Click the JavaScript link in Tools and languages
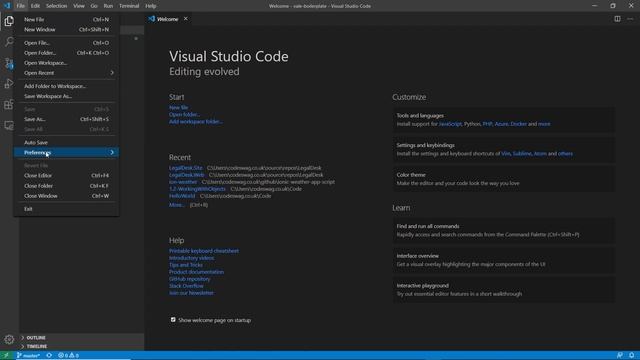Image resolution: width=640 pixels, height=360 pixels. click(x=450, y=124)
